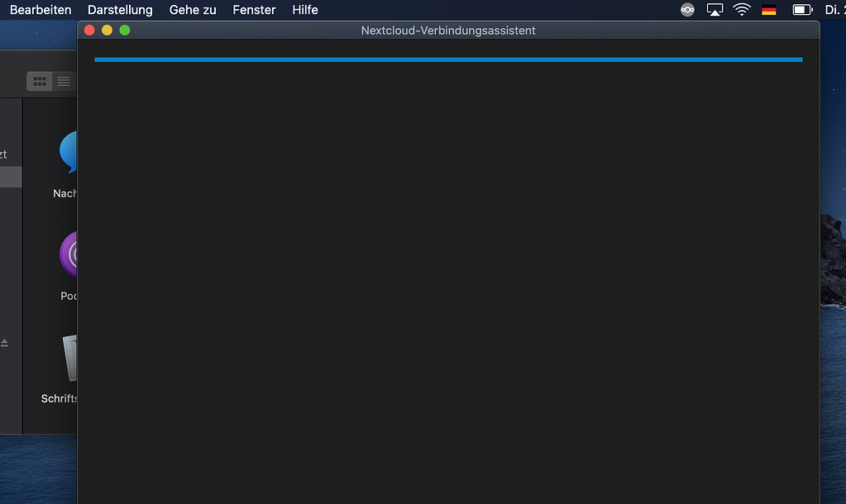Switch Finder to list view

click(x=64, y=81)
